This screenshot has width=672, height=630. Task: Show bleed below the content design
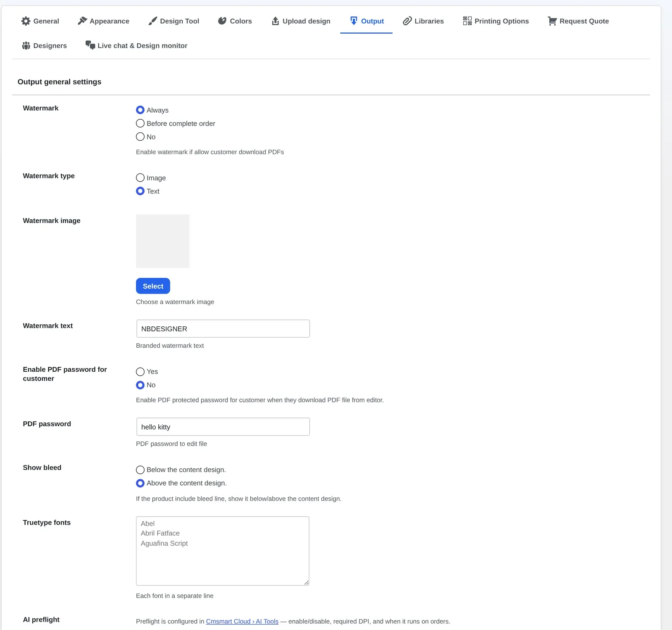(x=140, y=470)
